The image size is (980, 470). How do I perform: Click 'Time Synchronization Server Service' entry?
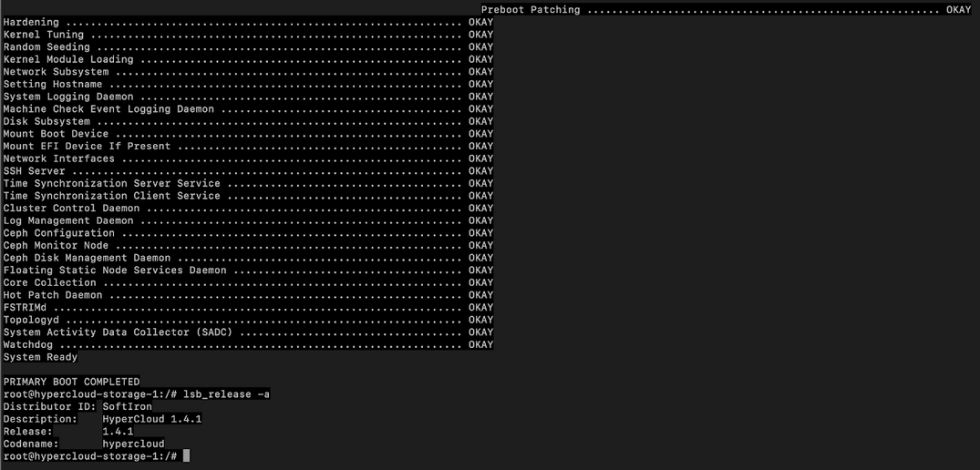(x=111, y=183)
